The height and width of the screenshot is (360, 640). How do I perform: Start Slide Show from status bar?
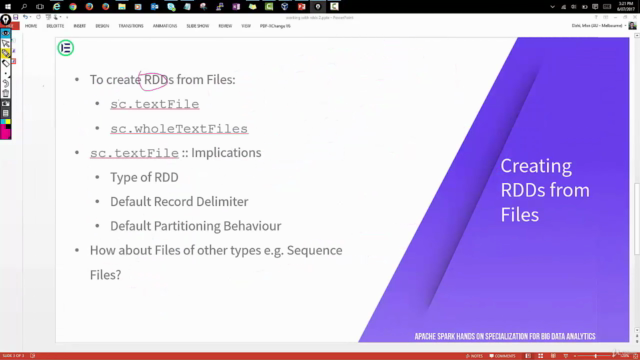coord(566,356)
